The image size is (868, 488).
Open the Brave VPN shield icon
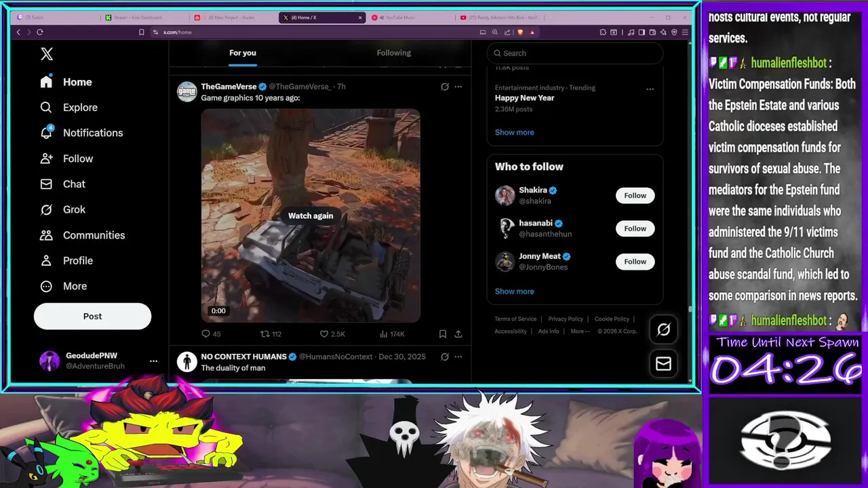coord(673,32)
